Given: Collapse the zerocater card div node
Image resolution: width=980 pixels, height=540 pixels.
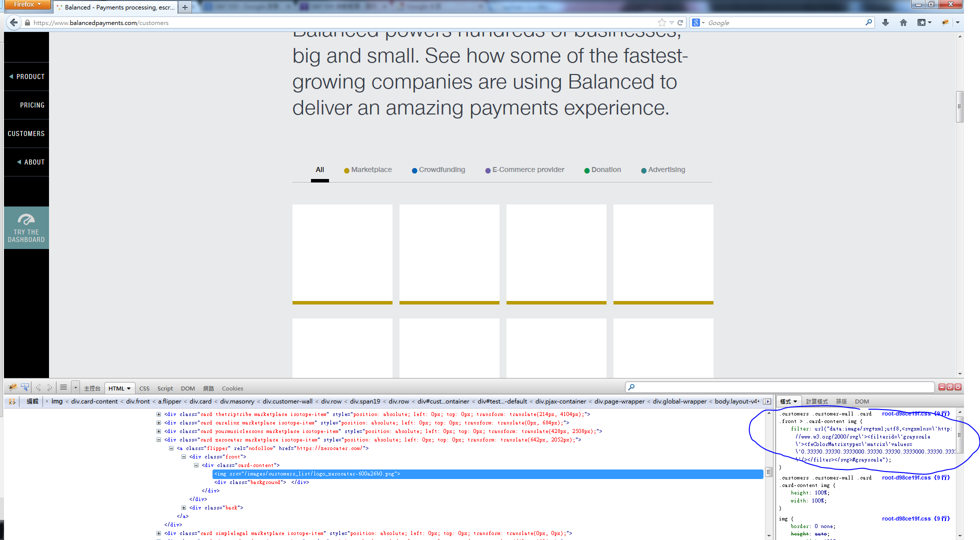Looking at the screenshot, I should (159, 440).
